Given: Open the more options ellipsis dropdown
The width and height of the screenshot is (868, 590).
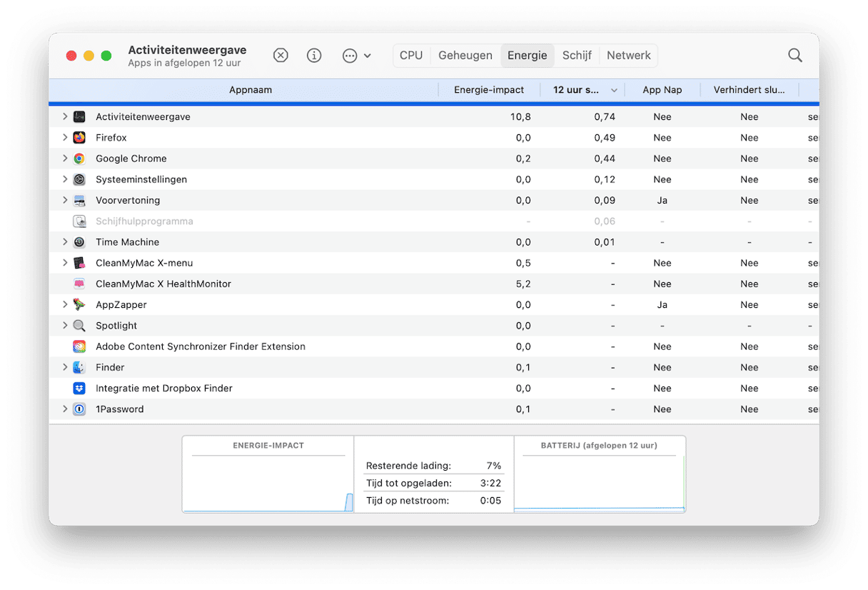Looking at the screenshot, I should point(356,56).
